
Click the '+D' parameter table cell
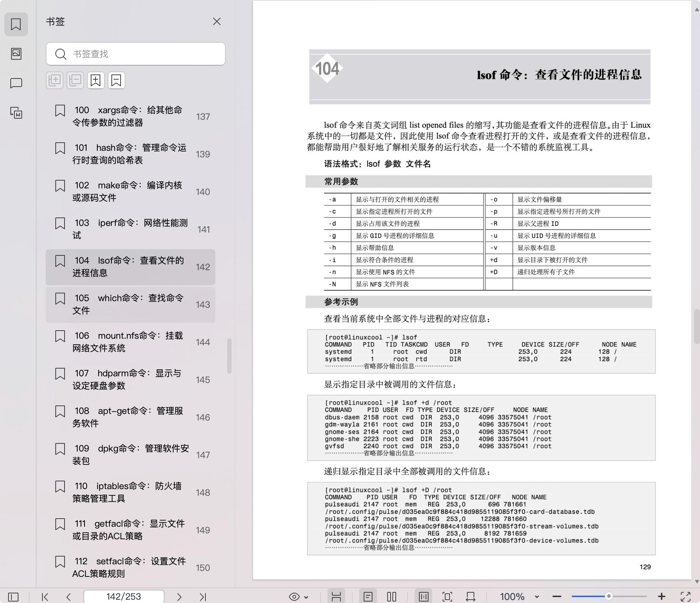[499, 272]
